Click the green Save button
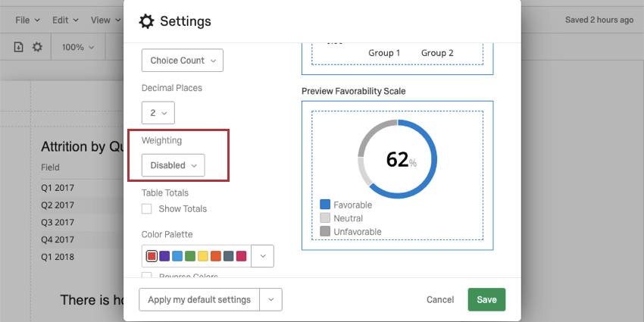The width and height of the screenshot is (644, 322). pyautogui.click(x=486, y=299)
